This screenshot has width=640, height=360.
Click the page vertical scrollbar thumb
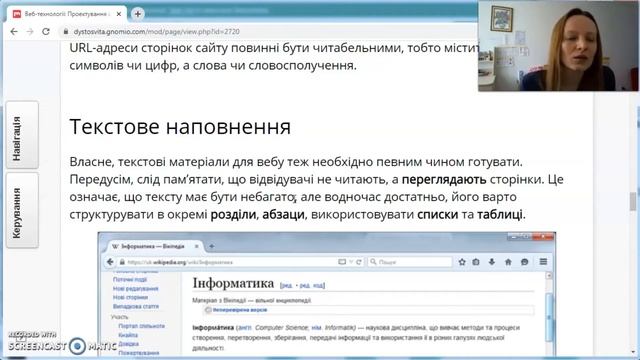pos(633,201)
